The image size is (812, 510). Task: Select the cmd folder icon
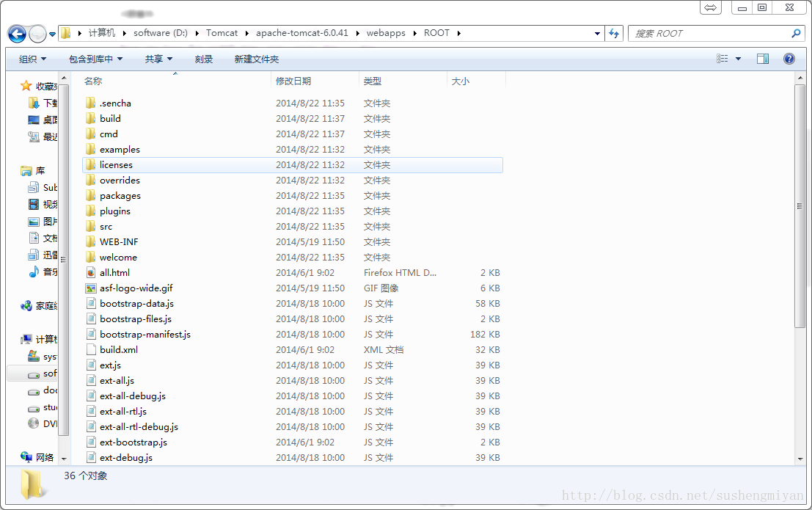point(91,134)
